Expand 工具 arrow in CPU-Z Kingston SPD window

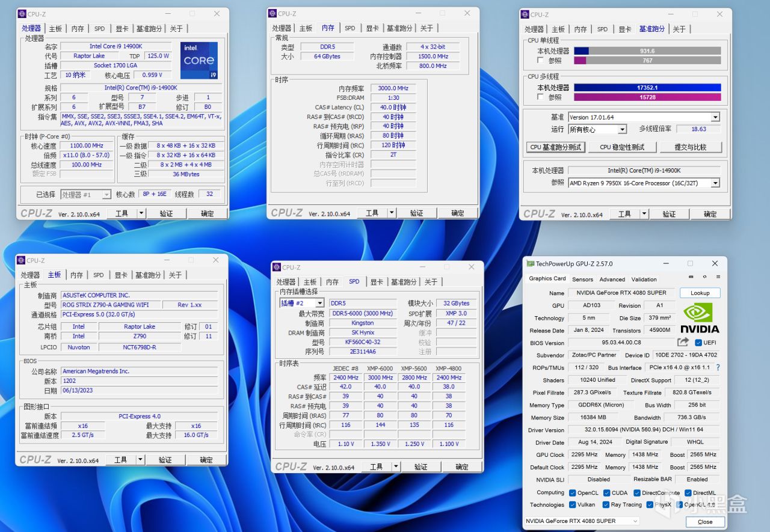(x=396, y=466)
